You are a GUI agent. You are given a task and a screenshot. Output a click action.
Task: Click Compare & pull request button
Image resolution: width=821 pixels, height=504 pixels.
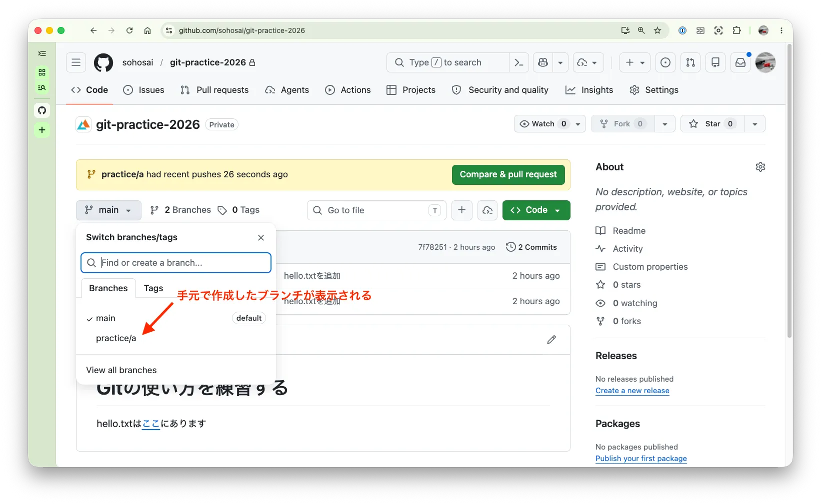point(508,174)
